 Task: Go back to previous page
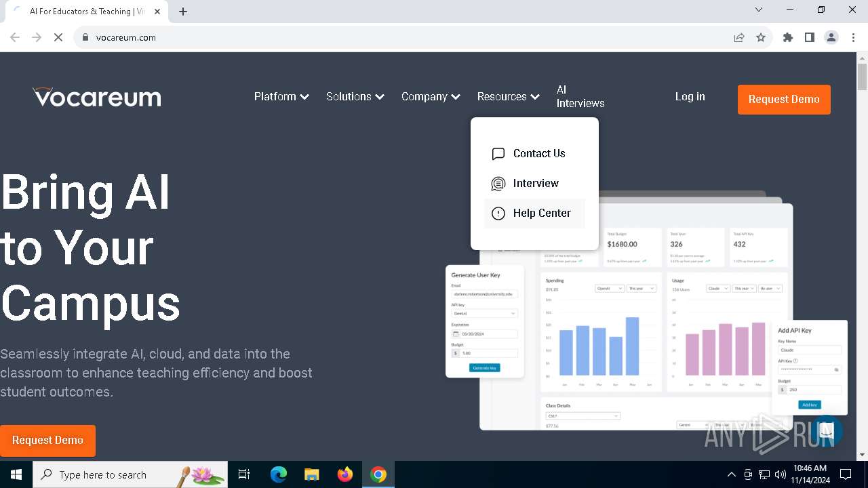point(15,37)
